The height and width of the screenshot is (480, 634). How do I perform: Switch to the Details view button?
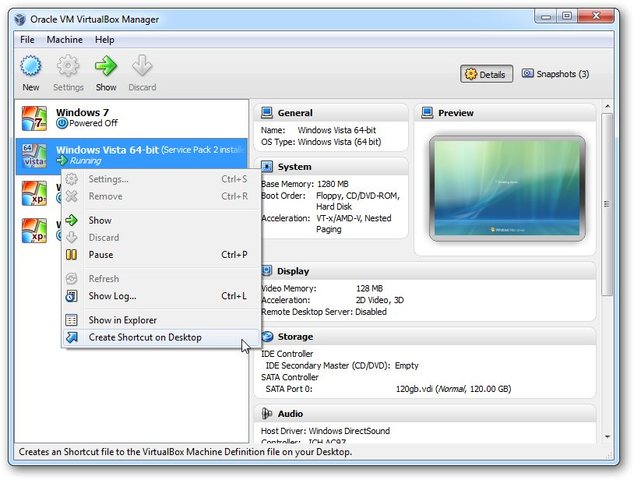486,74
